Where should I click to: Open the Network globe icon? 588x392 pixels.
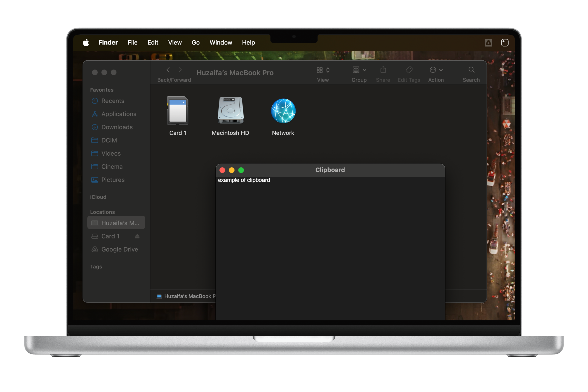point(283,111)
